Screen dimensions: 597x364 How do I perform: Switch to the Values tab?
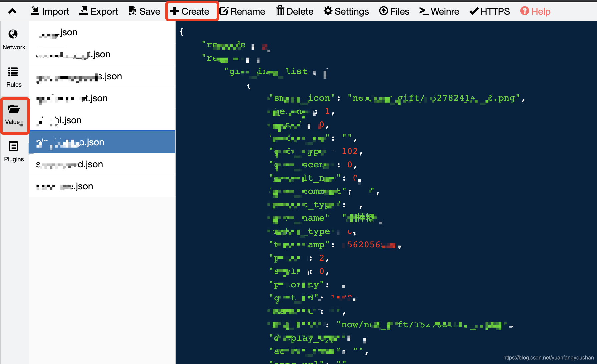point(14,115)
